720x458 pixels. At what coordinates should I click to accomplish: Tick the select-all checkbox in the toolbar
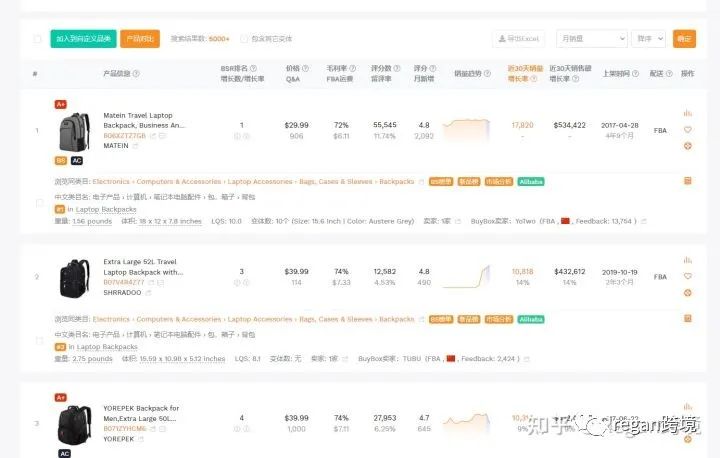tap(38, 39)
